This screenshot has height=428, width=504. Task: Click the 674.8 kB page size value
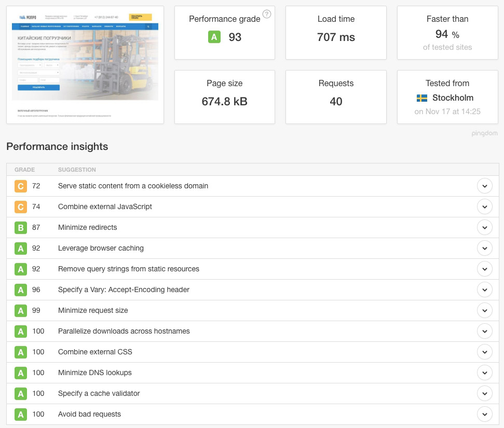tap(224, 102)
